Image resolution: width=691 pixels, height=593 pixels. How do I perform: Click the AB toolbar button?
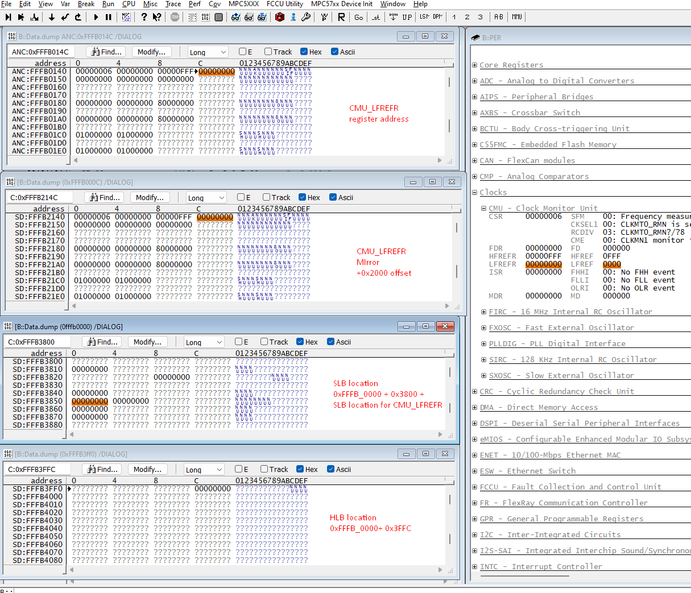click(498, 17)
